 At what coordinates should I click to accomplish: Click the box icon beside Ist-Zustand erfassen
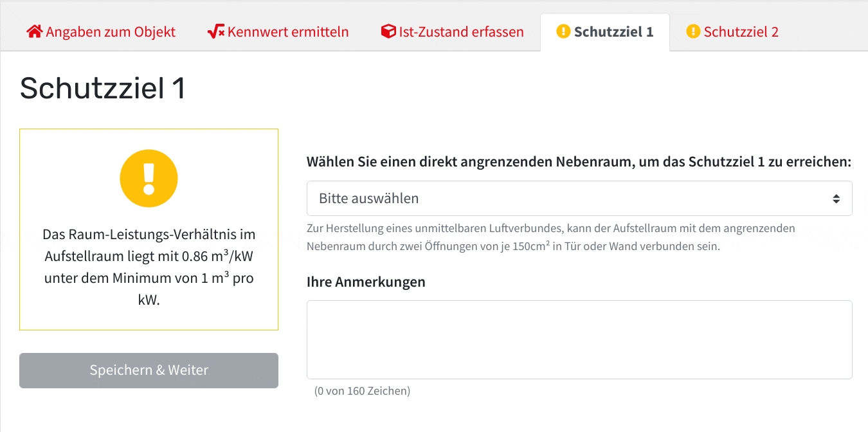(x=388, y=32)
